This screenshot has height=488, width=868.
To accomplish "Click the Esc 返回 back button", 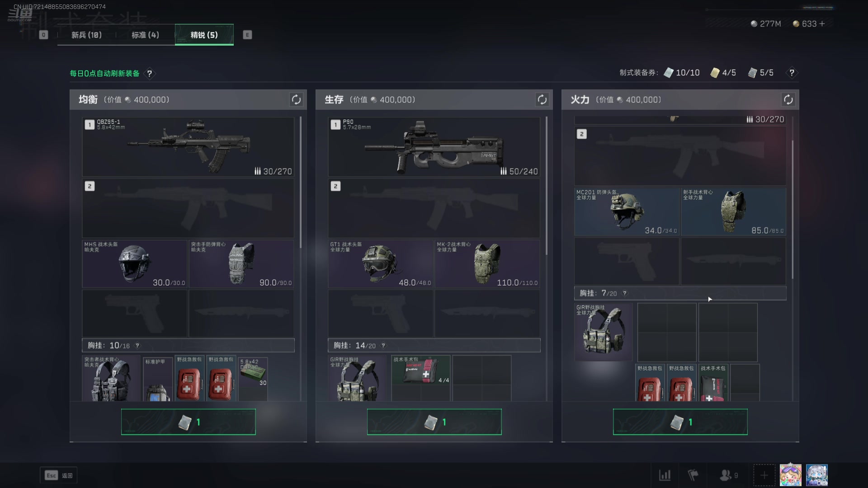I will [59, 475].
